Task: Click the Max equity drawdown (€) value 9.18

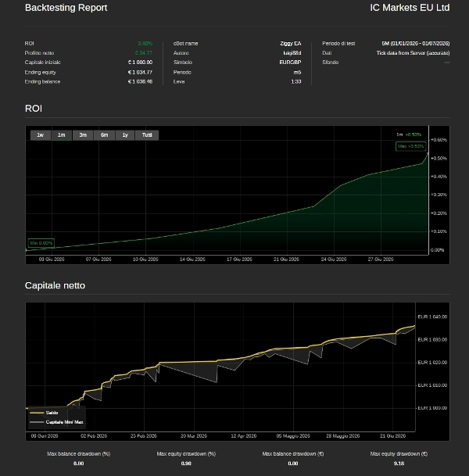Action: 399,463
